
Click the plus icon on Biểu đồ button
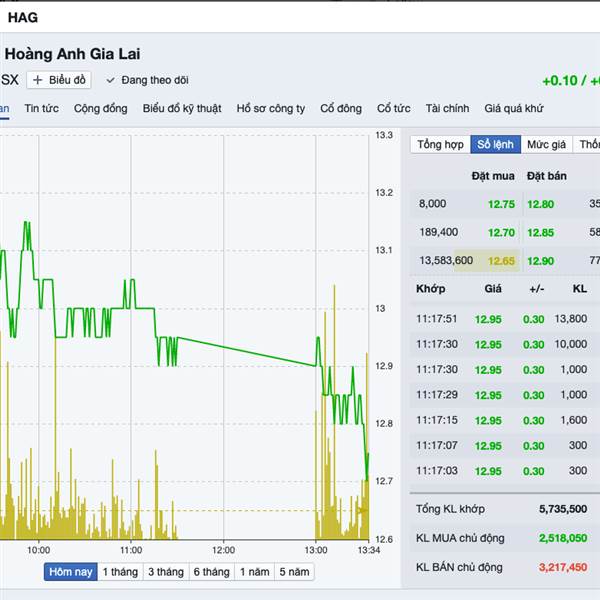tap(38, 80)
